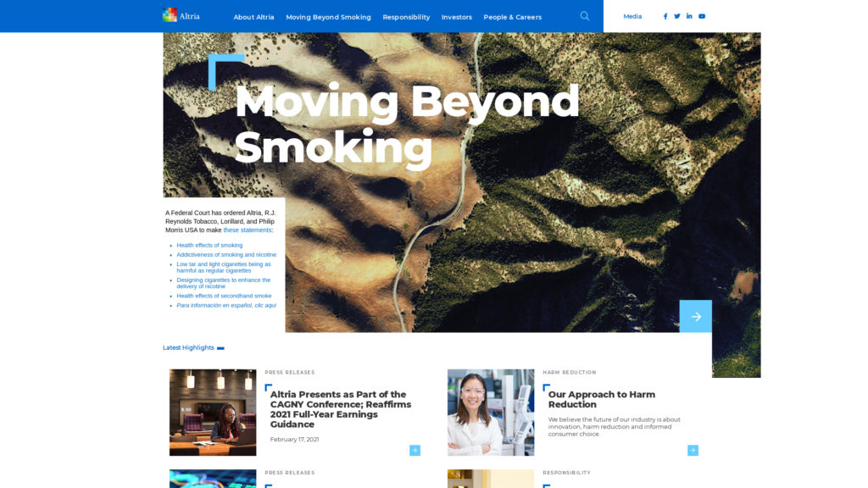Click arrow icon on Harm Reduction card
Screen dimensions: 868x488
(693, 451)
